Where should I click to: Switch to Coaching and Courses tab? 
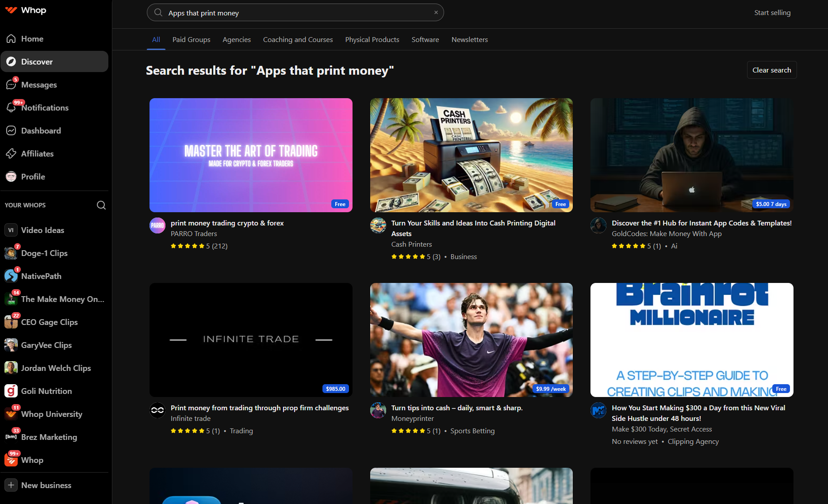coord(298,40)
